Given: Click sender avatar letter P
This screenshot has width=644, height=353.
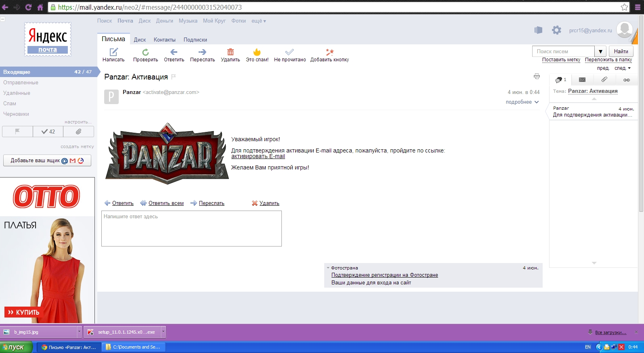Looking at the screenshot, I should tap(111, 97).
